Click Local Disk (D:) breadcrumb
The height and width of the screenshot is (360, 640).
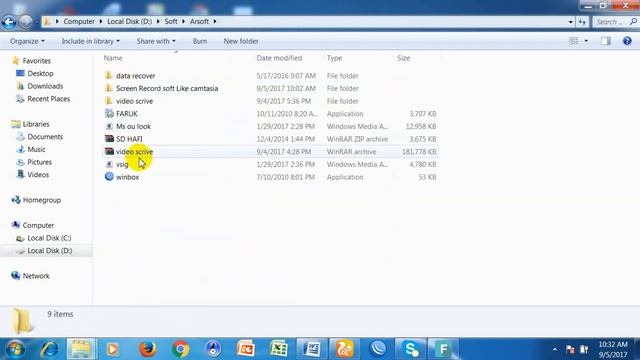pyautogui.click(x=129, y=21)
